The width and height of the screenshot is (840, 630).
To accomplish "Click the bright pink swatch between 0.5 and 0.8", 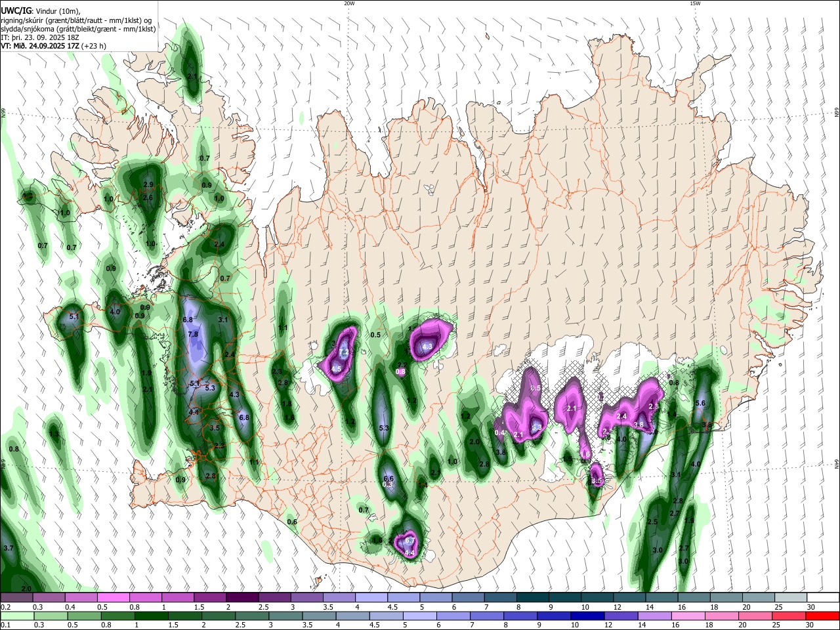I will click(x=114, y=598).
